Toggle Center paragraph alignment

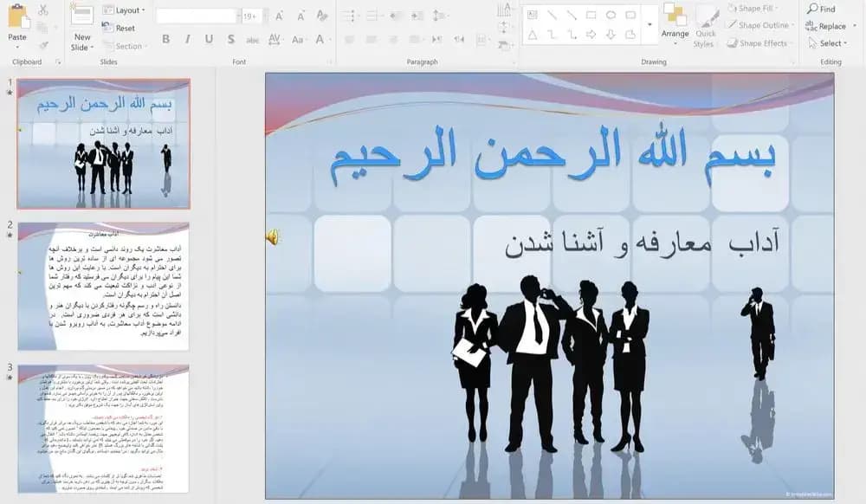tap(372, 39)
